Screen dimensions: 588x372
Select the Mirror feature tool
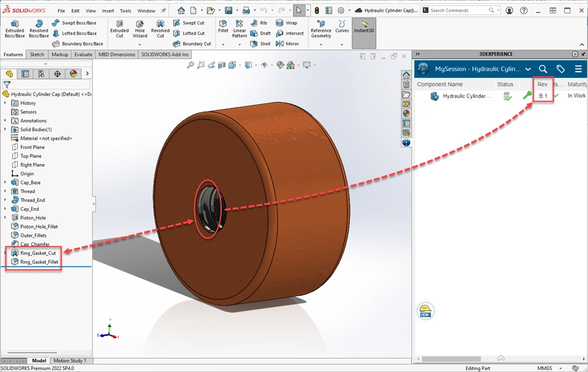288,44
